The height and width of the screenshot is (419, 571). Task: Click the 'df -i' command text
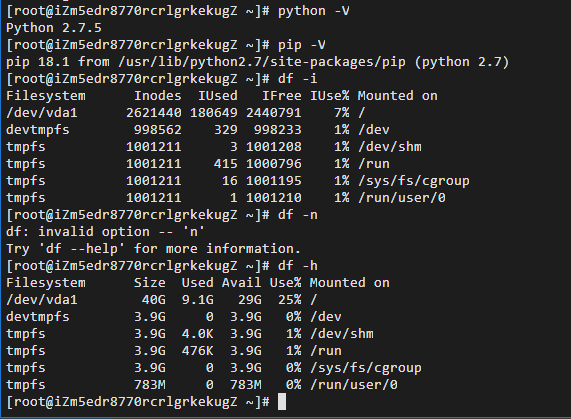pos(298,79)
